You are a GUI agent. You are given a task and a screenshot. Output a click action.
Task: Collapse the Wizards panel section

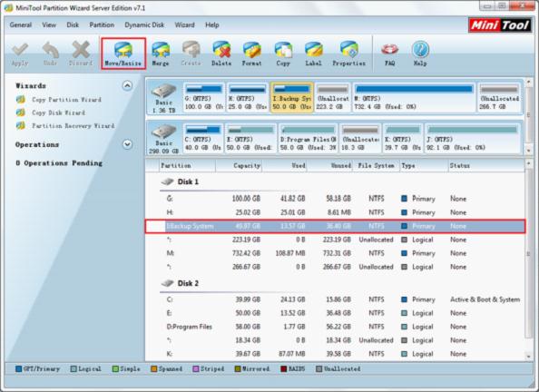(x=127, y=85)
